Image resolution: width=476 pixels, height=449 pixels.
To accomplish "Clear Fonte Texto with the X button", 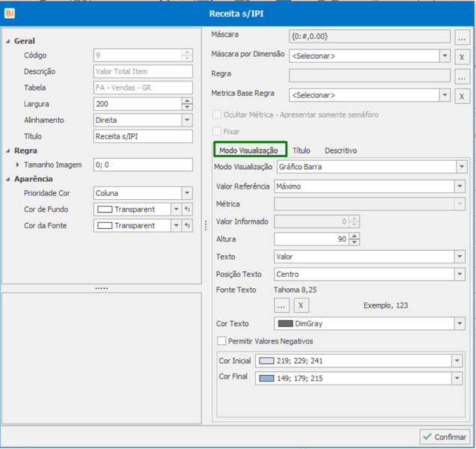I will coord(301,305).
